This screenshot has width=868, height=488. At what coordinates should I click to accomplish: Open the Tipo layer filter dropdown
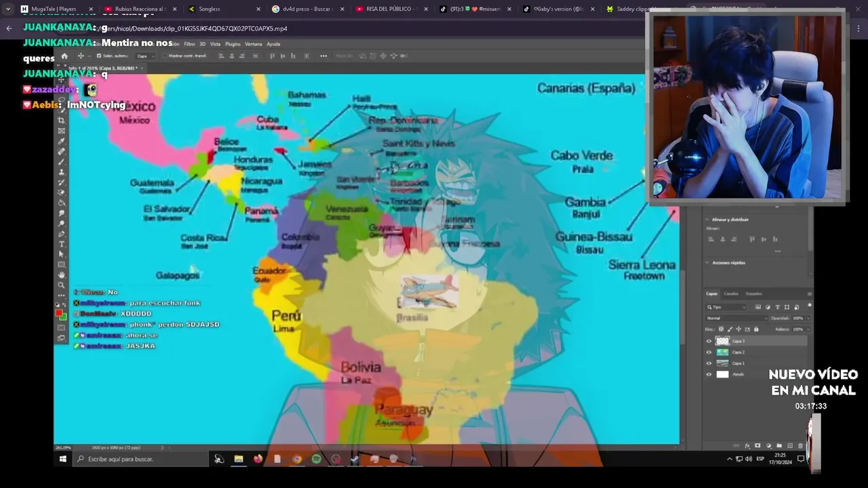click(726, 307)
